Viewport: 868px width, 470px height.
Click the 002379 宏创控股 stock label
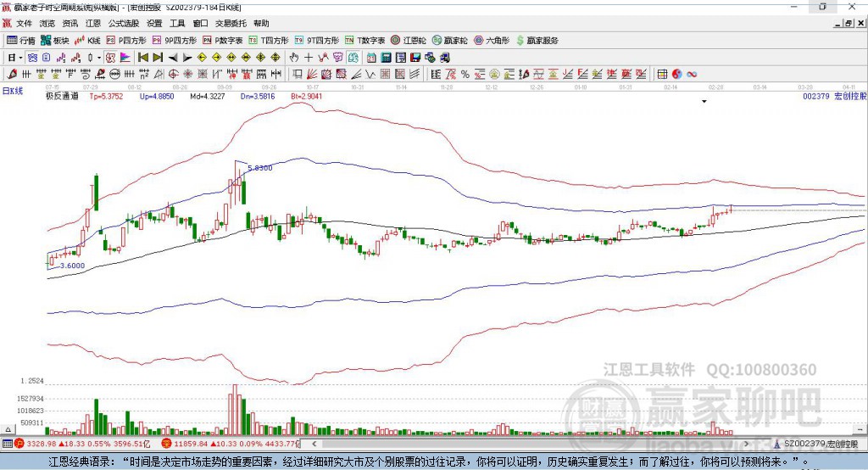pos(835,97)
